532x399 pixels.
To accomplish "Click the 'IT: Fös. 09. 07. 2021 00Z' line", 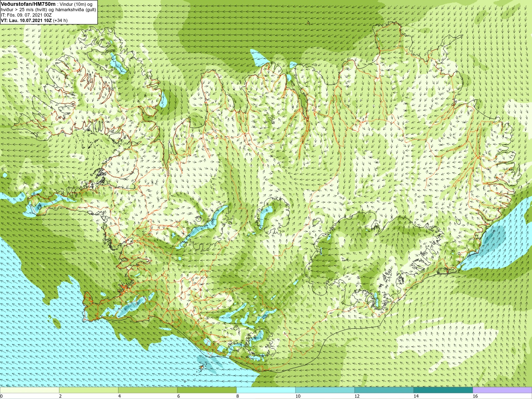I will pos(26,15).
